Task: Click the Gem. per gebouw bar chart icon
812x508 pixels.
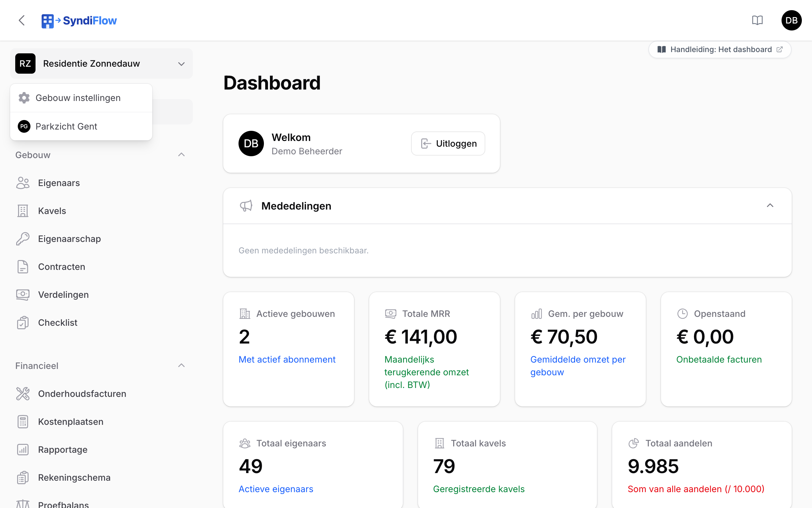Action: (x=537, y=313)
